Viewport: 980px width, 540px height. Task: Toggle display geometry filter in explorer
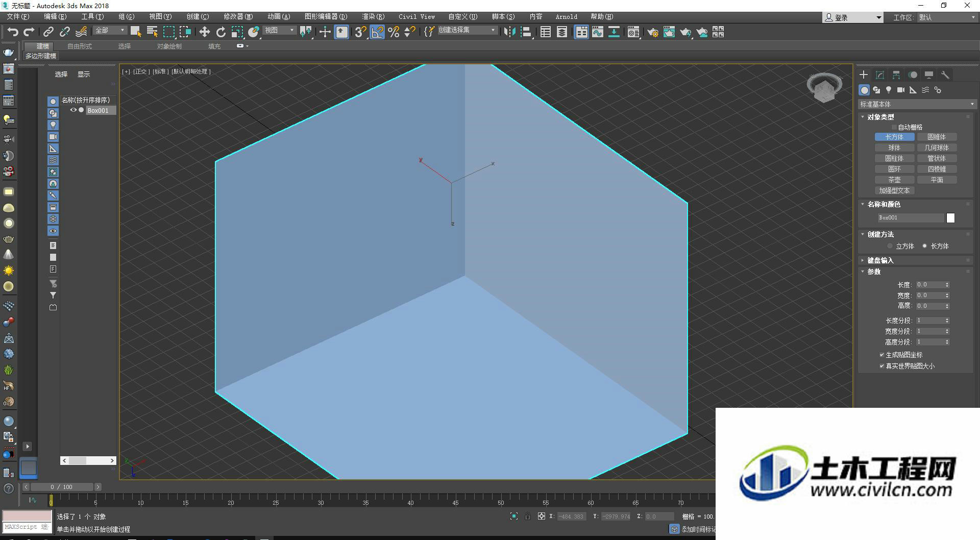pos(53,101)
